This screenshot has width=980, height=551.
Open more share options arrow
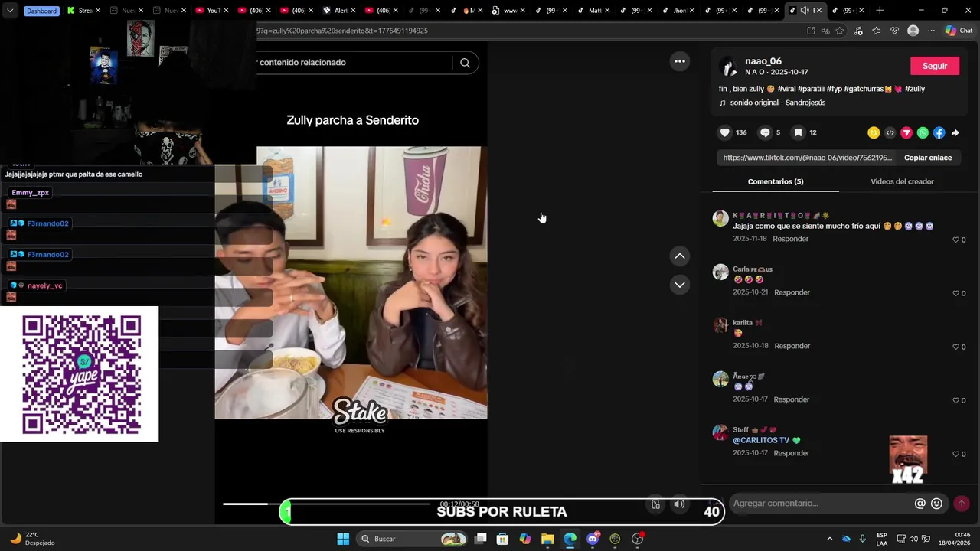tap(955, 132)
